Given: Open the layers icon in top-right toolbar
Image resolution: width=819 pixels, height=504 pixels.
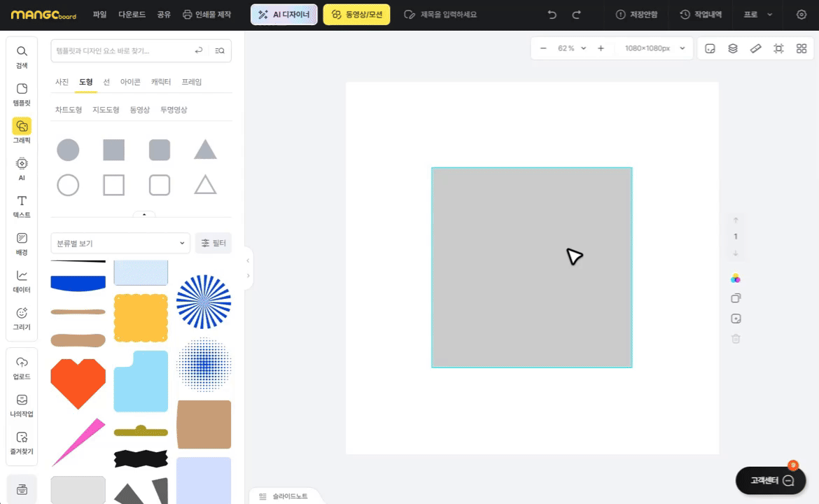Looking at the screenshot, I should pos(733,48).
